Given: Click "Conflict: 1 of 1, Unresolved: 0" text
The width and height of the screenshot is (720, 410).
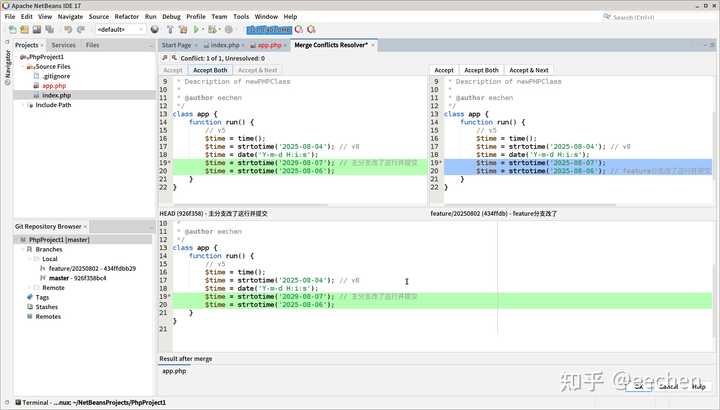Looking at the screenshot, I should tap(223, 58).
